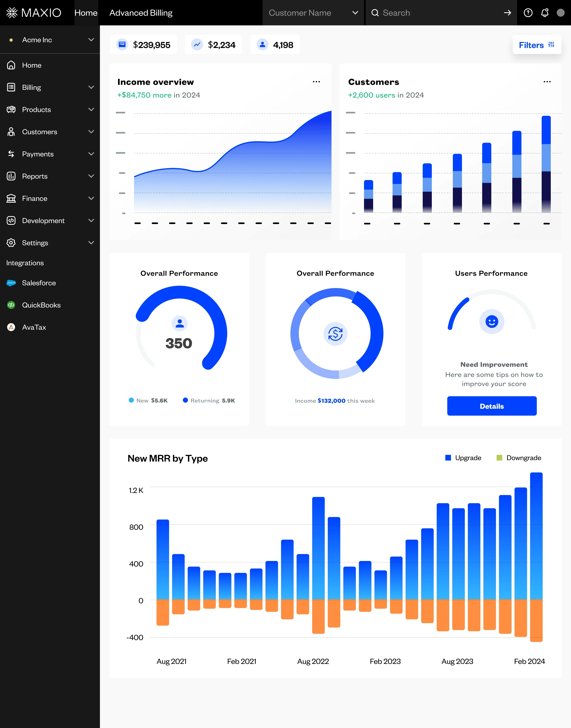Screen dimensions: 571x728
Task: Expand the Acme Inc account selector
Action: pyautogui.click(x=50, y=40)
